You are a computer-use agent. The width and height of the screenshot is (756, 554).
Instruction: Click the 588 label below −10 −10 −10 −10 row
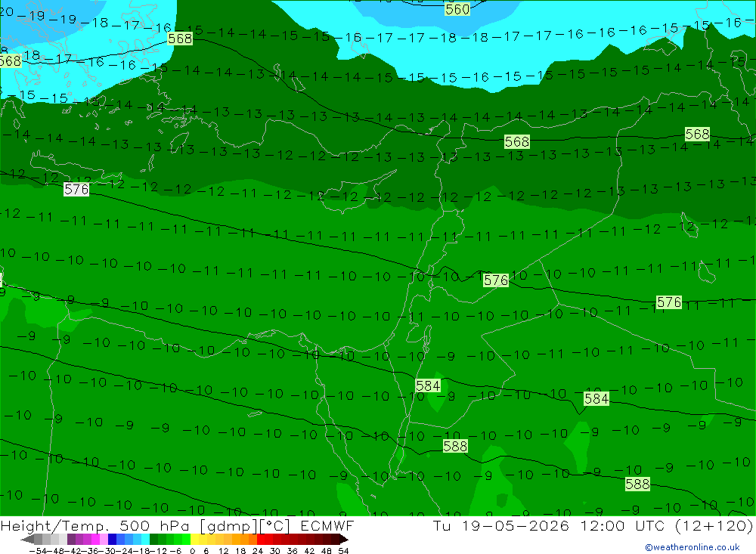[455, 447]
